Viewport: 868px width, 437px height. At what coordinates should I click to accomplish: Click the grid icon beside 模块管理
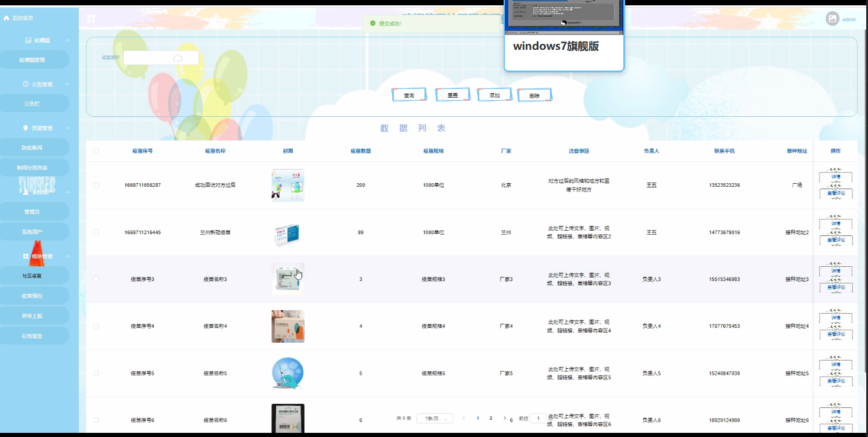coord(25,256)
